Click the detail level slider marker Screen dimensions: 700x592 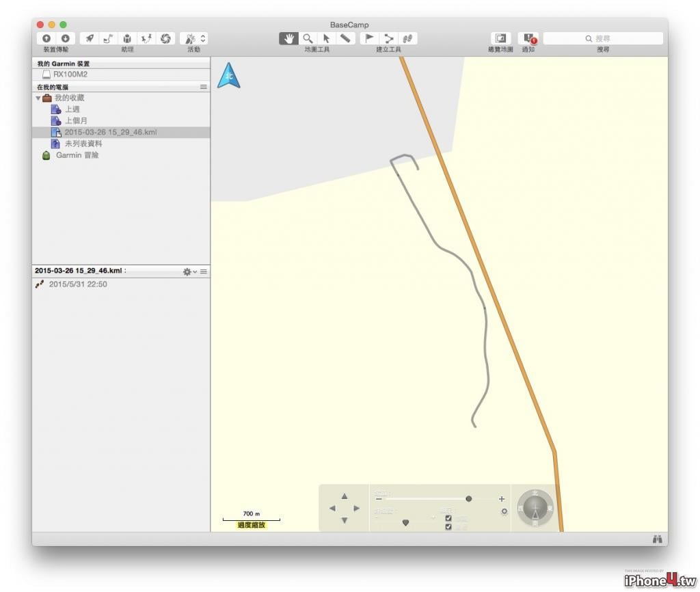[x=405, y=522]
